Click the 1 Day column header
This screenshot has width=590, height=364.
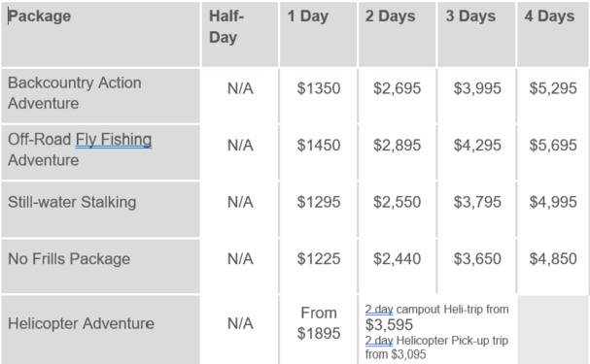(318, 34)
